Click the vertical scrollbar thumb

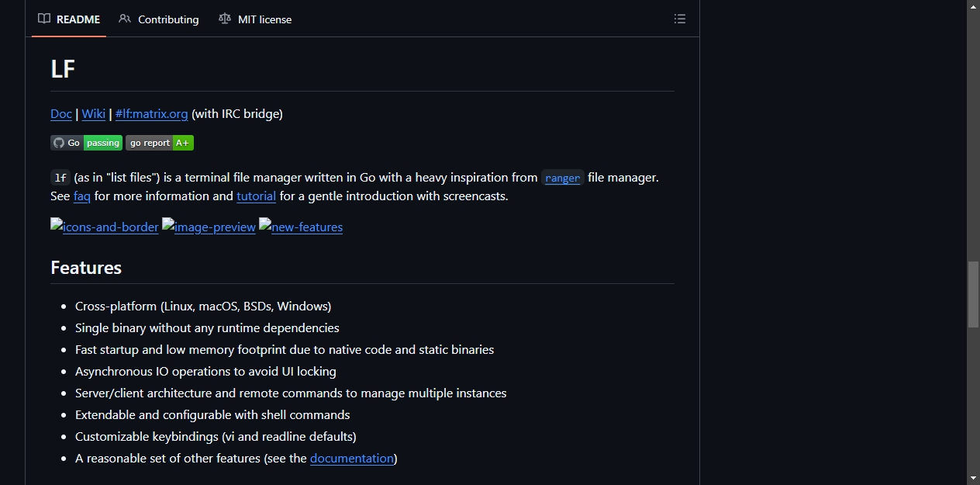pyautogui.click(x=974, y=295)
